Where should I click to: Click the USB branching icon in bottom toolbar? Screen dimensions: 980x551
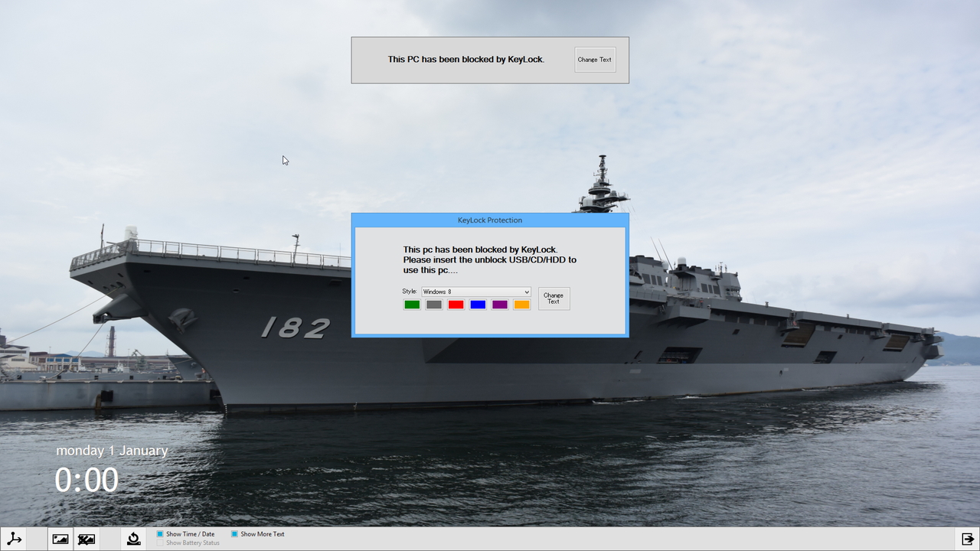pos(14,539)
